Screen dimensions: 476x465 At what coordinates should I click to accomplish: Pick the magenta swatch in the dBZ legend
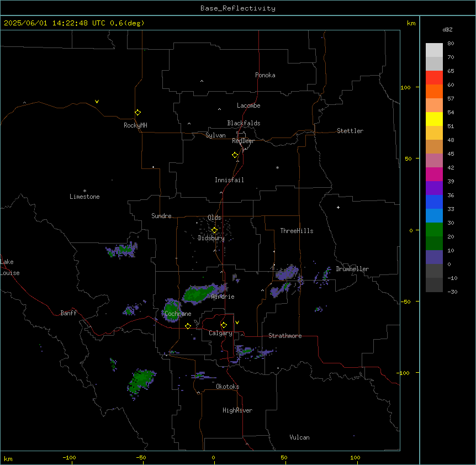click(434, 174)
